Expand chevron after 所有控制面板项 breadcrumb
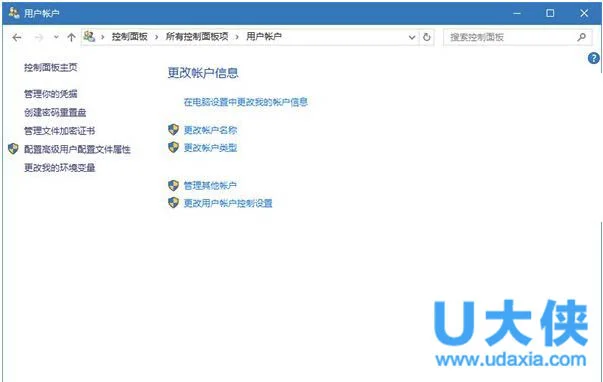This screenshot has width=603, height=382. [x=237, y=37]
